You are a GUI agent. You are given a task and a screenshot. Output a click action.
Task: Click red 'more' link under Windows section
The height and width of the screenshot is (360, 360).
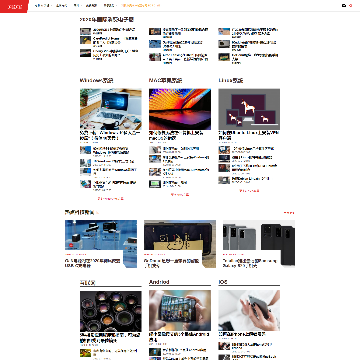(111, 199)
